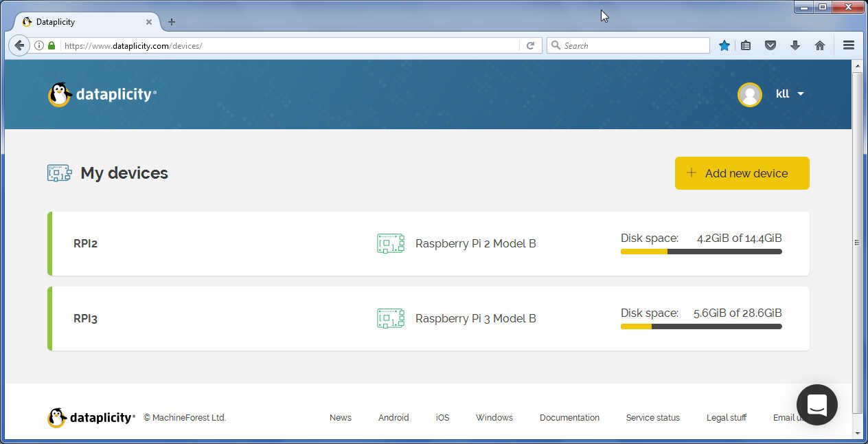Open the RPI3 device row
Viewport: 868px width, 444px height.
85,318
